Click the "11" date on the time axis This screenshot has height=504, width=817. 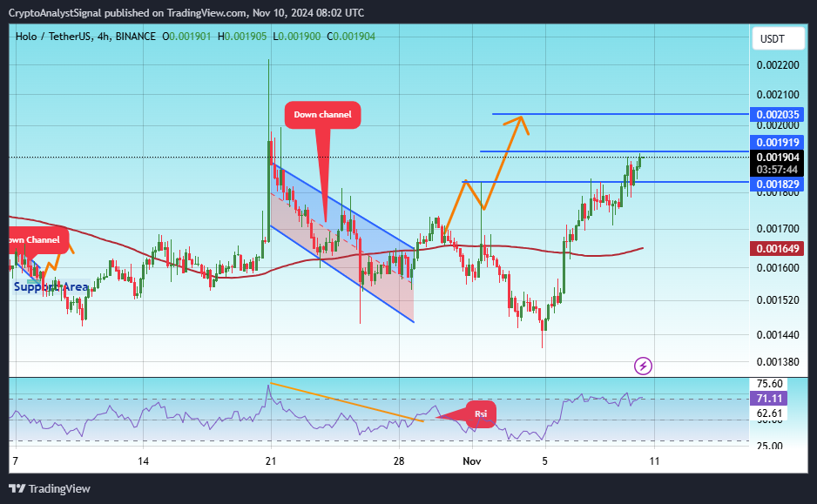pyautogui.click(x=654, y=460)
